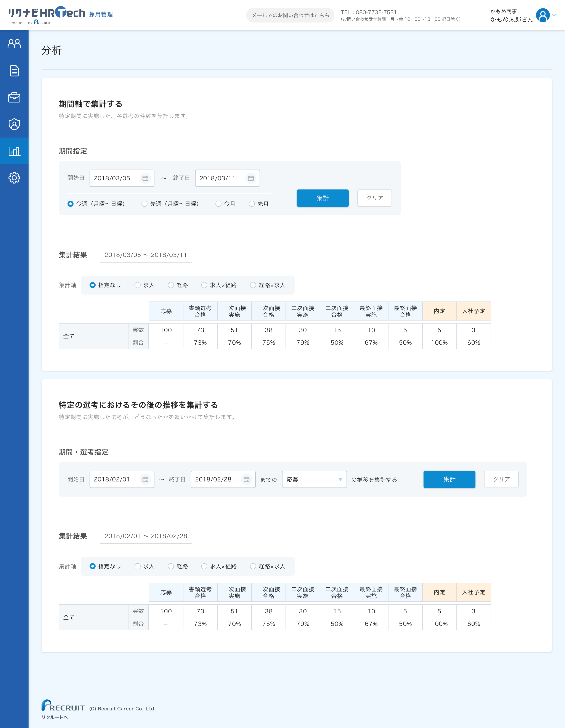This screenshot has width=565, height=728.
Task: Click the first blue 集計 button
Action: [322, 198]
